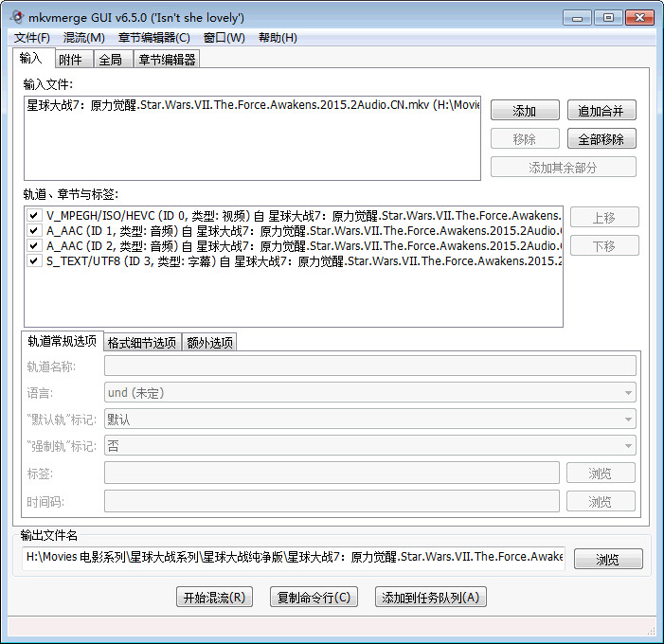Click the 全部移除 button
This screenshot has height=644, width=664.
[601, 139]
